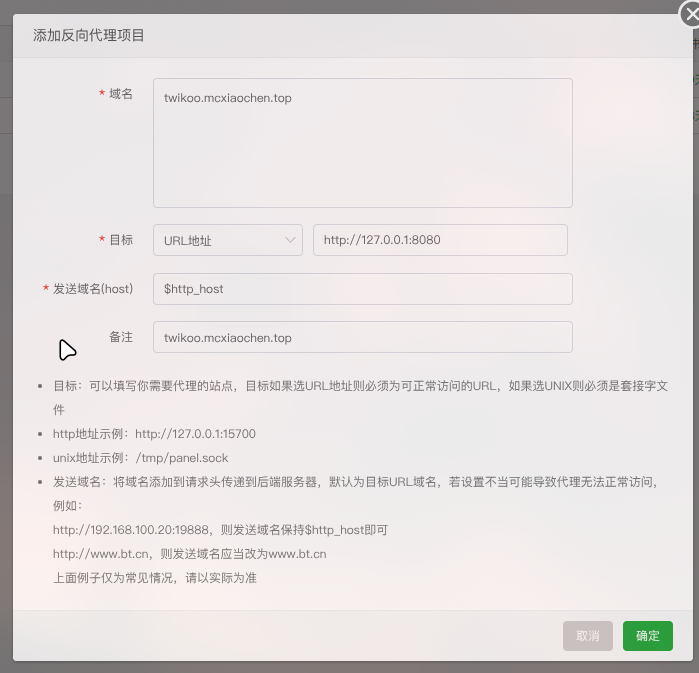699x673 pixels.
Task: Click the http://www.bt.cn example text line
Action: coord(189,554)
